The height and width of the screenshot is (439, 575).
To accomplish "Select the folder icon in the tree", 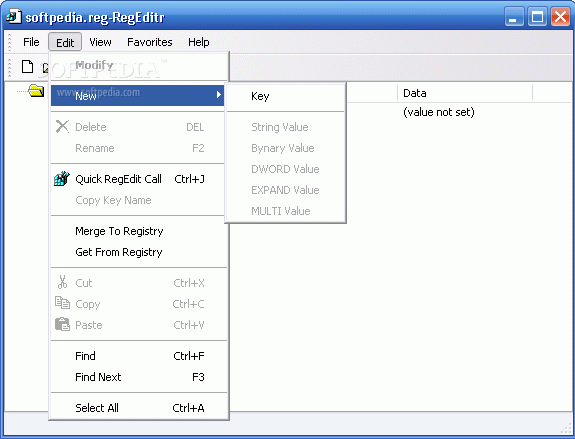I will [x=36, y=90].
